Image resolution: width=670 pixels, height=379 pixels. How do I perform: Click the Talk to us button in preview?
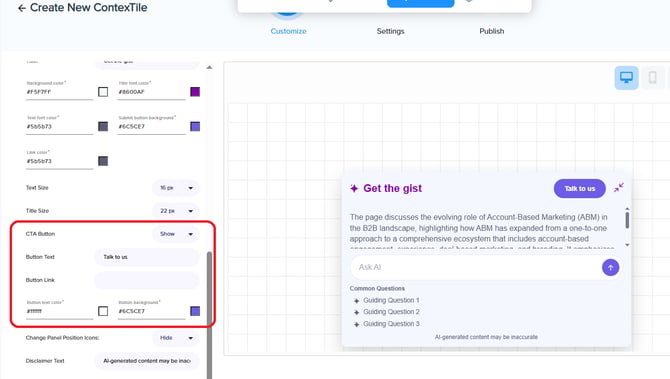click(579, 188)
